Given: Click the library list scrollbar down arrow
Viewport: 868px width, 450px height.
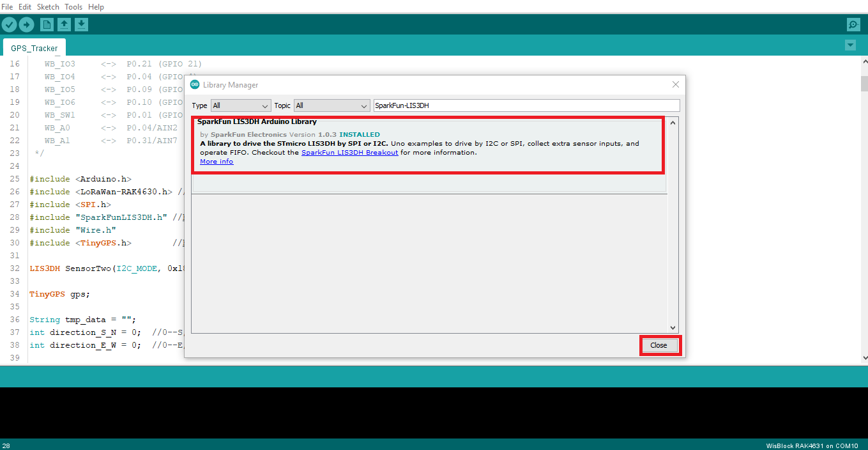Looking at the screenshot, I should point(673,327).
